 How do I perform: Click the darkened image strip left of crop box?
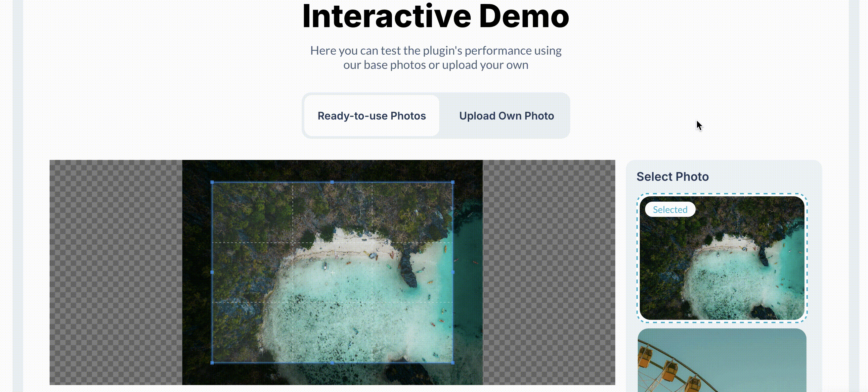click(197, 272)
